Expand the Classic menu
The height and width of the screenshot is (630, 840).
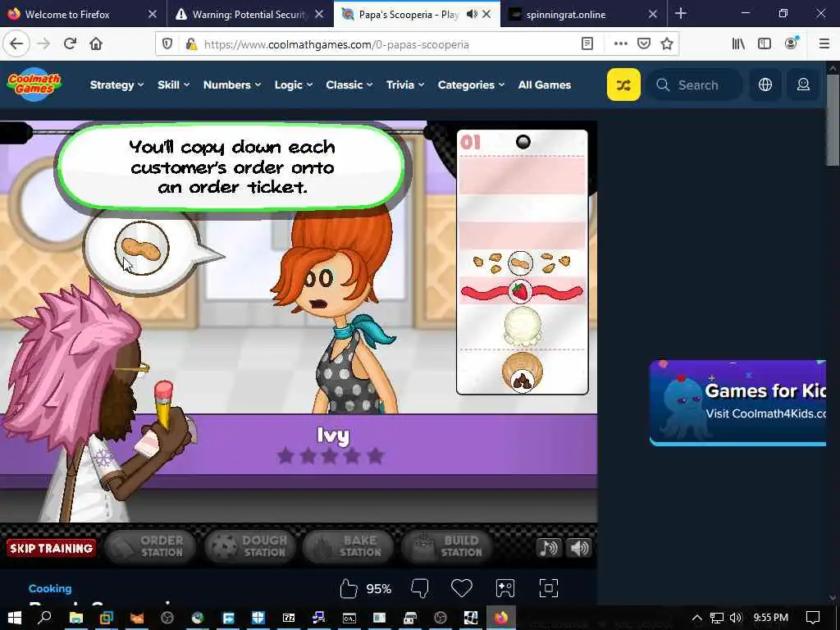(349, 84)
